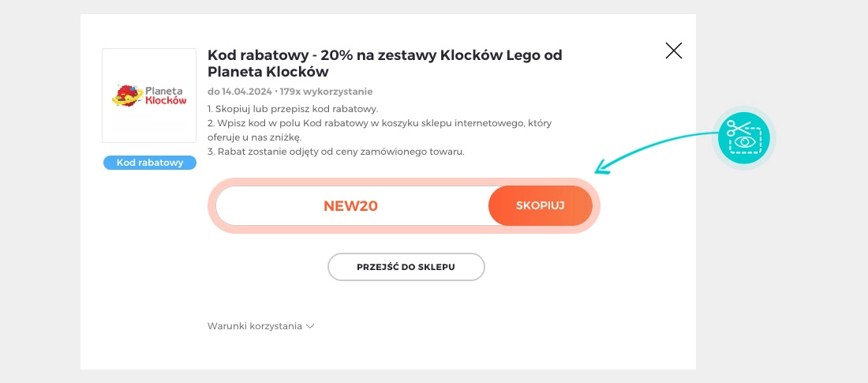Expand the "Warunki korzystania" section

255,326
